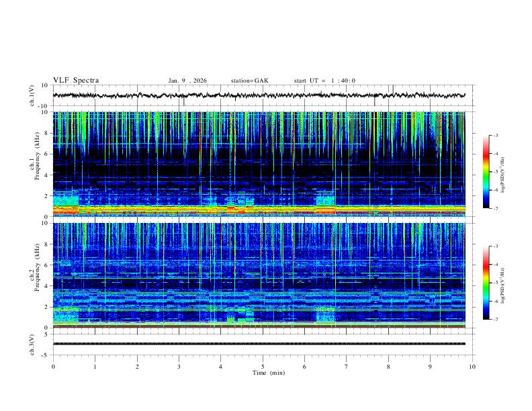
Task: Click the ch.2 colorbar log(PSD) label
Action: click(503, 285)
